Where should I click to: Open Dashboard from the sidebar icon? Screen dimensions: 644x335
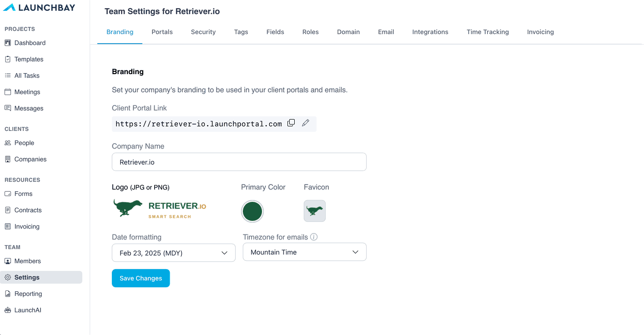tap(8, 43)
